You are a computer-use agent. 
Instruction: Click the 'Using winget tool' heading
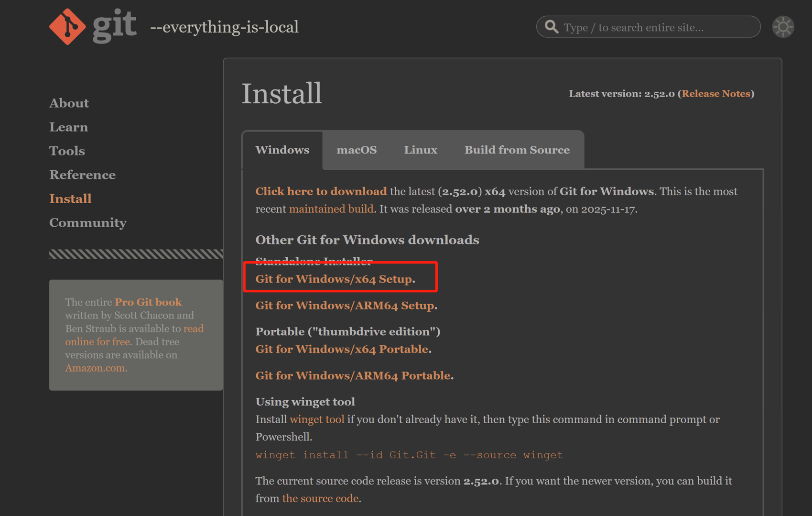(x=305, y=402)
